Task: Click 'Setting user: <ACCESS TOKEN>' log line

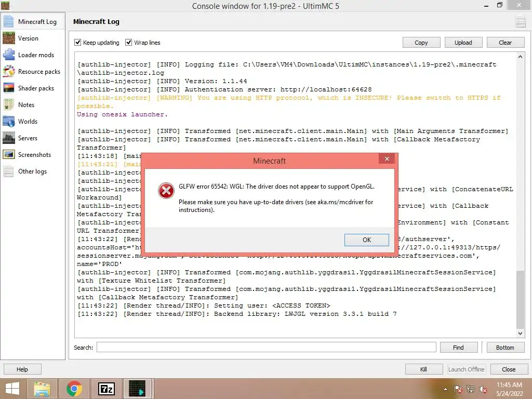Action: [204, 305]
